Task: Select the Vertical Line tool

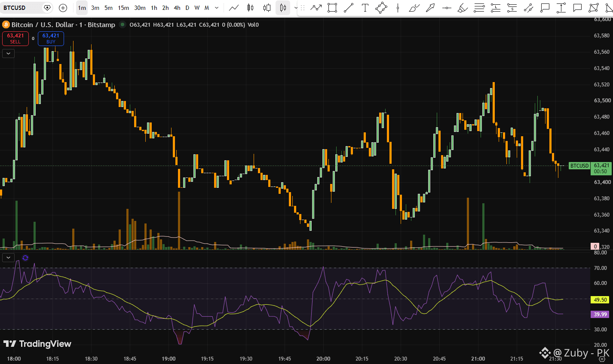Action: 398,8
